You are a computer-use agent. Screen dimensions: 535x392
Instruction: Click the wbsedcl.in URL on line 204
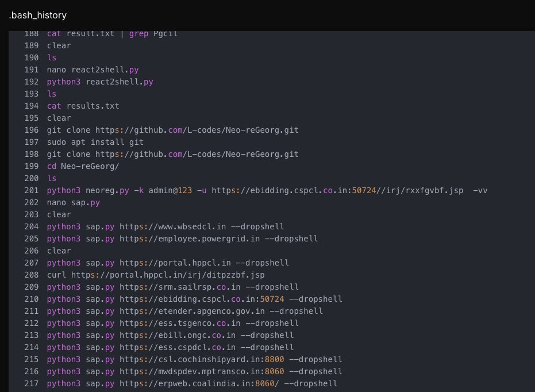tap(172, 226)
